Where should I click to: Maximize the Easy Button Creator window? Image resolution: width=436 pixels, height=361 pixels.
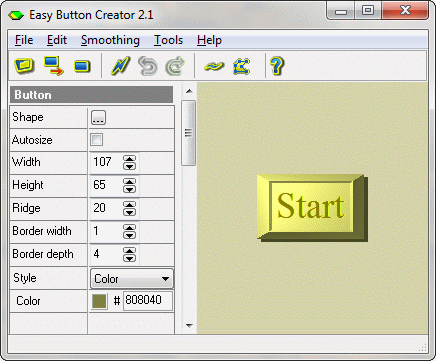pos(368,11)
